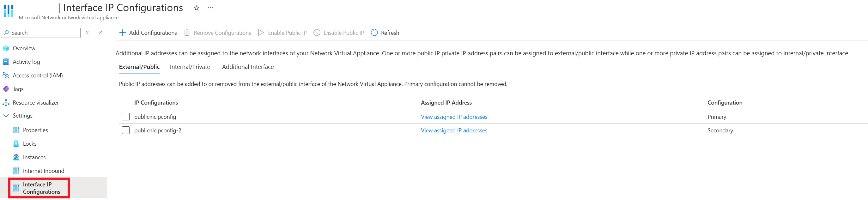The height and width of the screenshot is (200, 868).
Task: Open Access control (IAM)
Action: 38,76
